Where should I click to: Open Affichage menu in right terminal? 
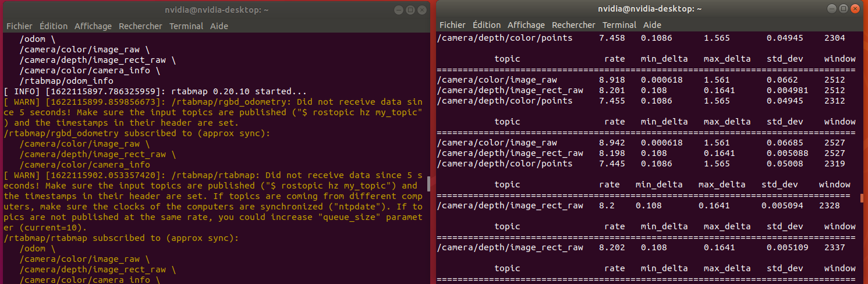[526, 25]
